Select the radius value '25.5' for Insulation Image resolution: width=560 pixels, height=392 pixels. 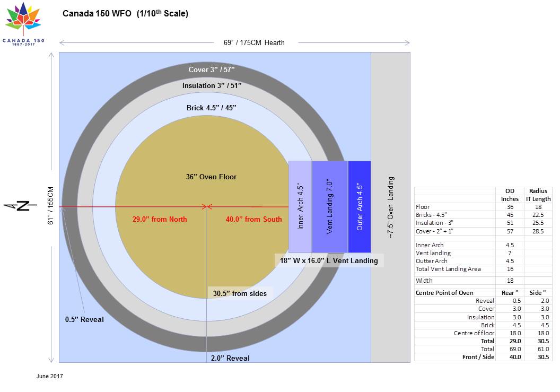pos(538,223)
